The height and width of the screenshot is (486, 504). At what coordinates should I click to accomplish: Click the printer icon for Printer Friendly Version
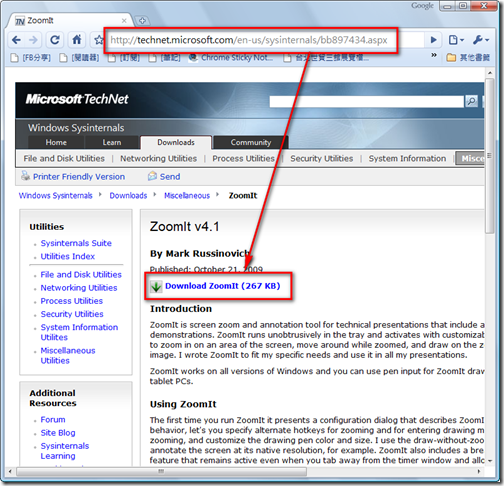point(25,176)
